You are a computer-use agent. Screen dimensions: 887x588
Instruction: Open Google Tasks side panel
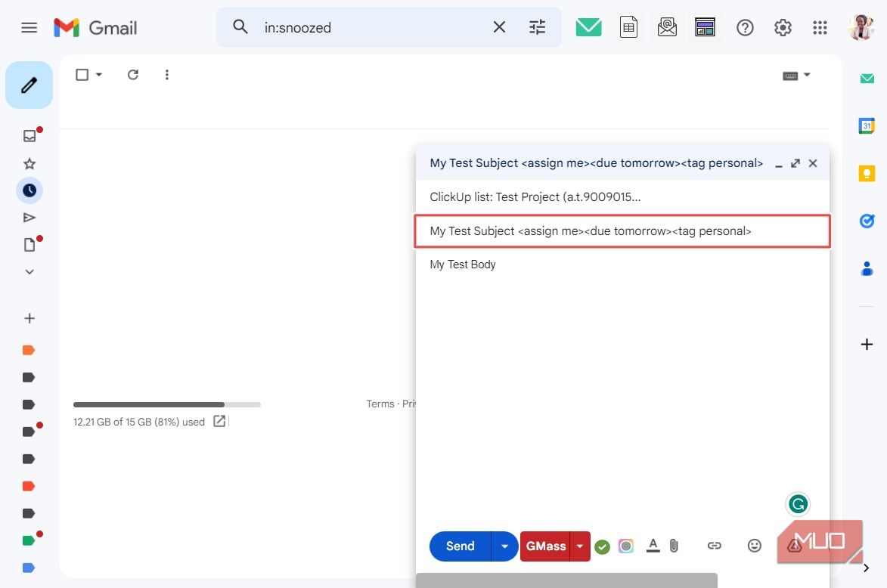coord(867,221)
